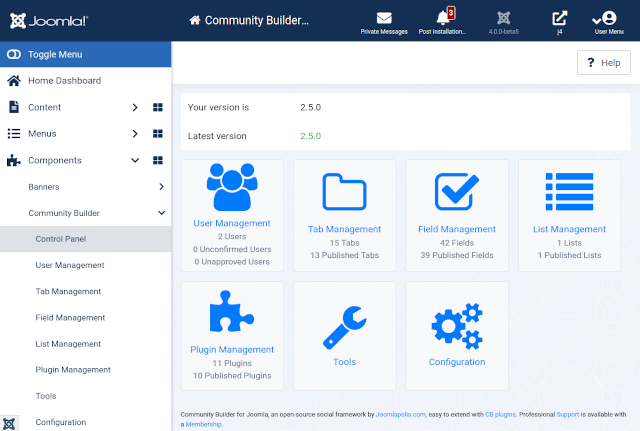Click the '0 Unconfirmed Users' text
640x431 pixels.
pyautogui.click(x=232, y=249)
